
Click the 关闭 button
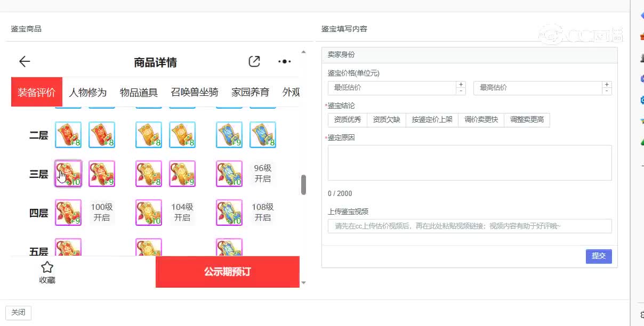pos(18,313)
